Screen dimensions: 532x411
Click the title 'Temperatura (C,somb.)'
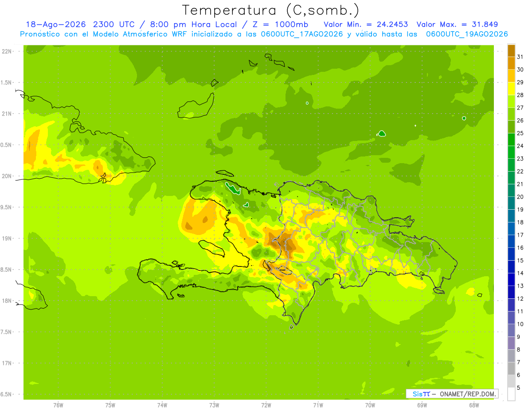pos(271,10)
